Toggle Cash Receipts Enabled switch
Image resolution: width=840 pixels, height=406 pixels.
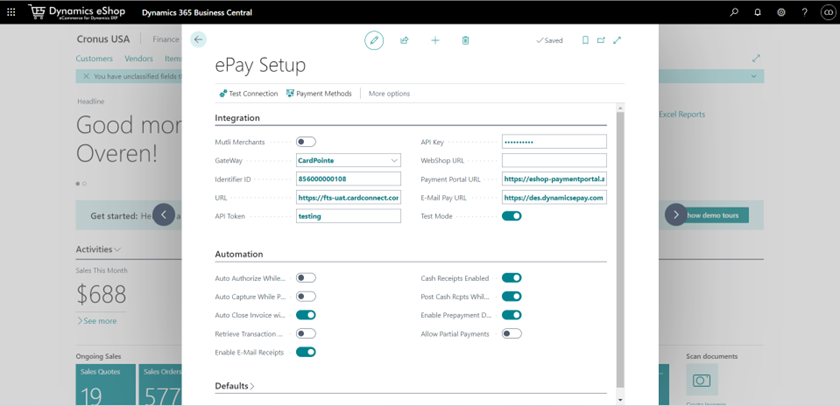point(512,278)
